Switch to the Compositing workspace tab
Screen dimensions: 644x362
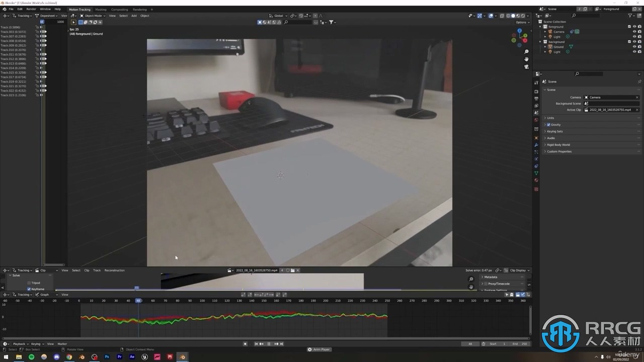point(119,9)
